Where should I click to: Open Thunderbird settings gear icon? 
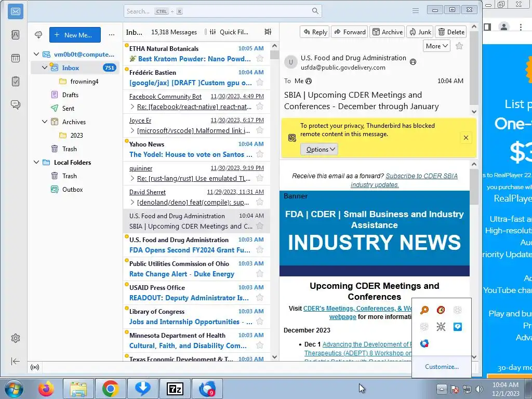coord(15,338)
